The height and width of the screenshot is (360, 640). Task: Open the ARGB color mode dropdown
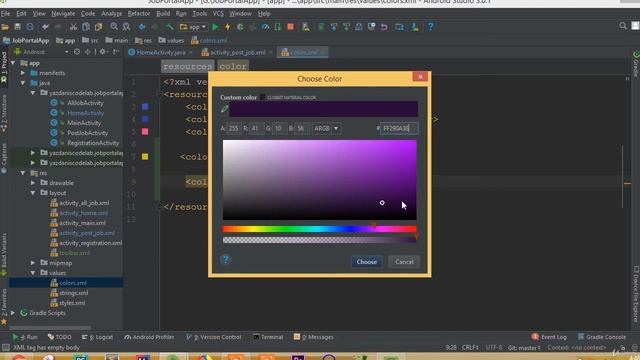(326, 128)
